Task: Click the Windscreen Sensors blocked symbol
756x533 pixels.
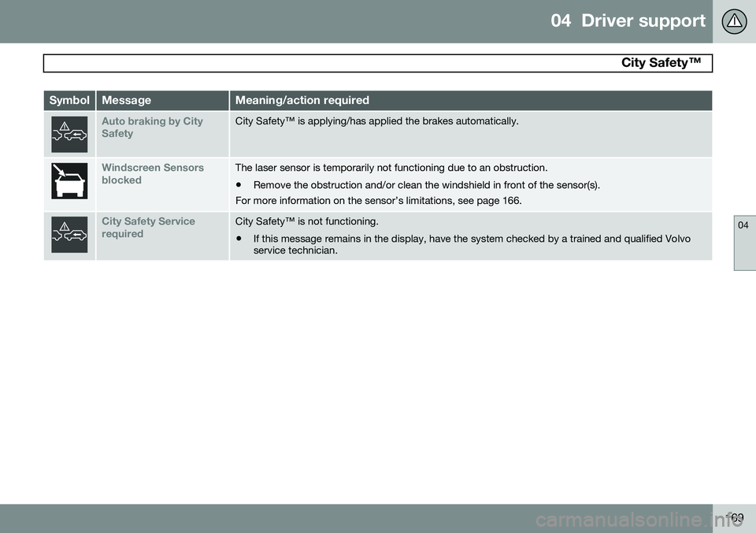Action: tap(69, 181)
